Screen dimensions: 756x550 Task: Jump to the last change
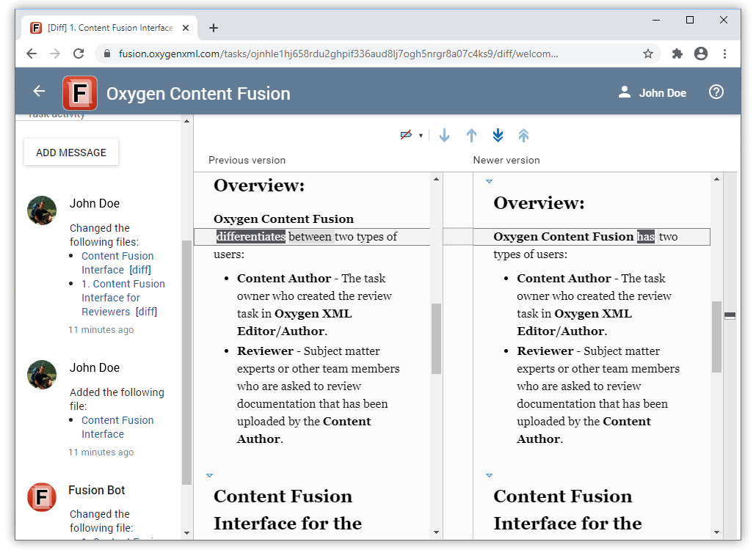[498, 136]
